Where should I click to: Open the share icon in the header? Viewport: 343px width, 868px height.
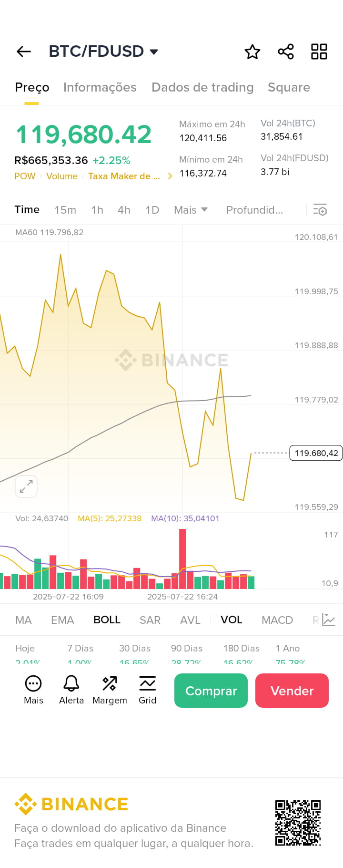tap(285, 52)
